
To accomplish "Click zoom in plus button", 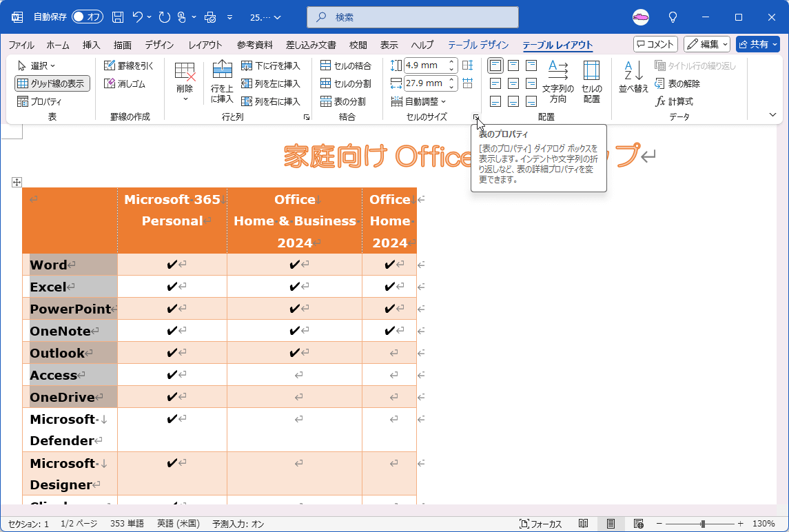I will click(x=740, y=524).
